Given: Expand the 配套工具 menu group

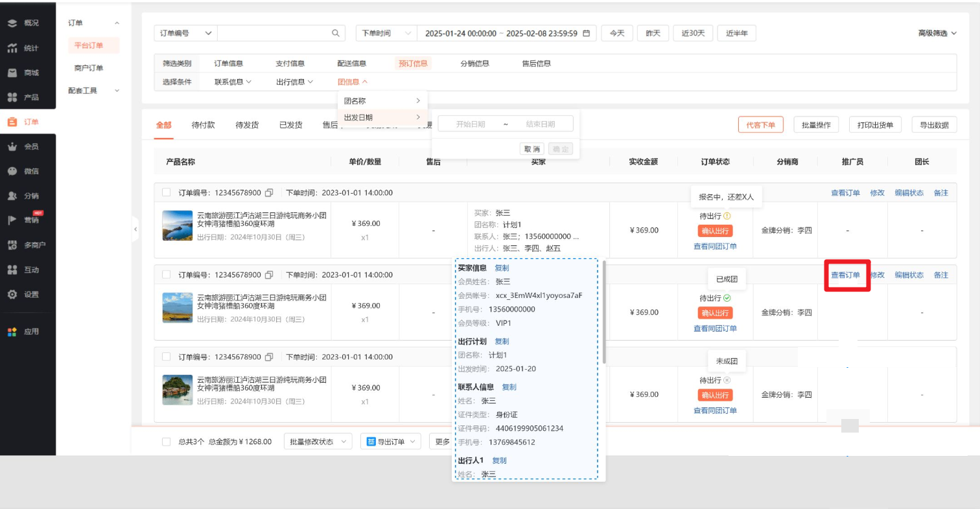Looking at the screenshot, I should pos(94,91).
